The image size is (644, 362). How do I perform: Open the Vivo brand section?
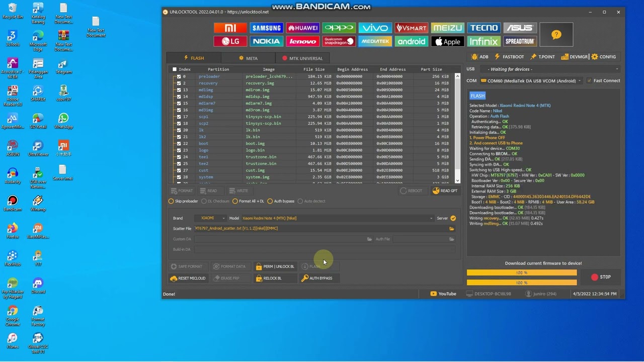coord(375,28)
